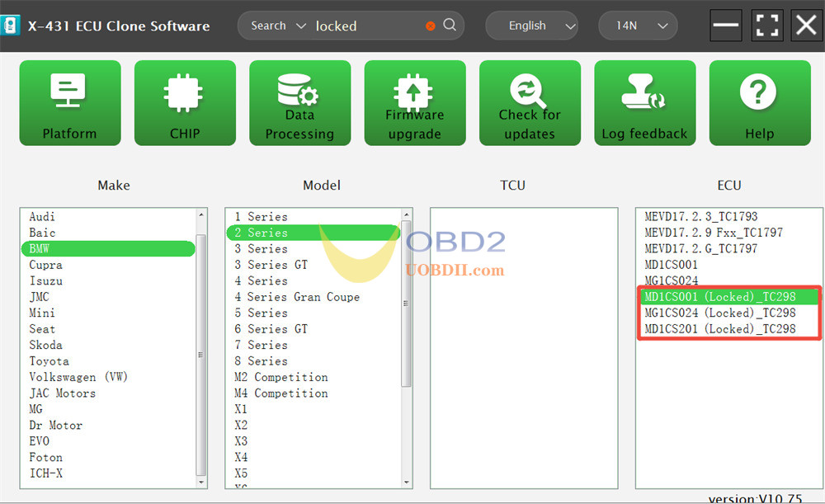Open the Platform section
Screen dimensions: 825x504
coord(70,102)
